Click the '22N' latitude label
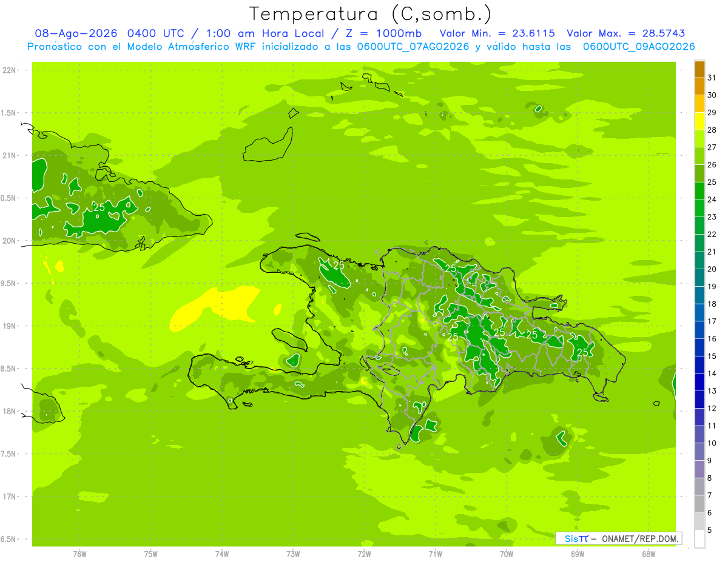The image size is (728, 562). coord(9,70)
